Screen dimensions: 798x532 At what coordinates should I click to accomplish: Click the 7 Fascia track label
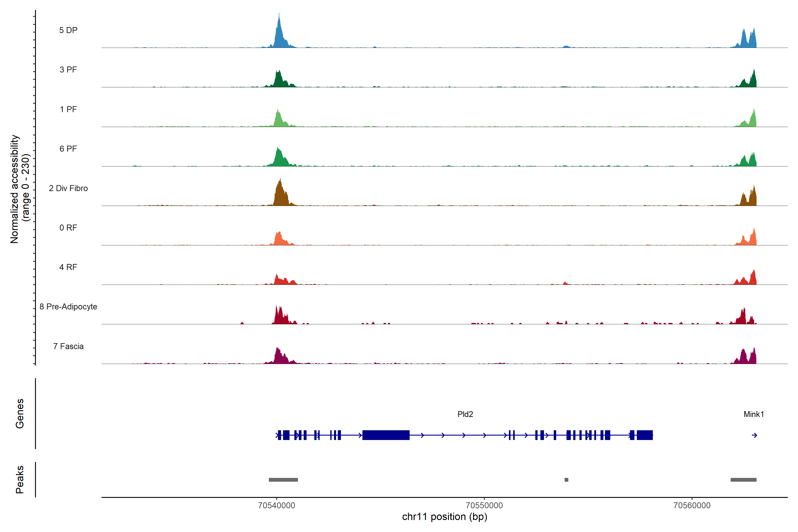pos(68,346)
